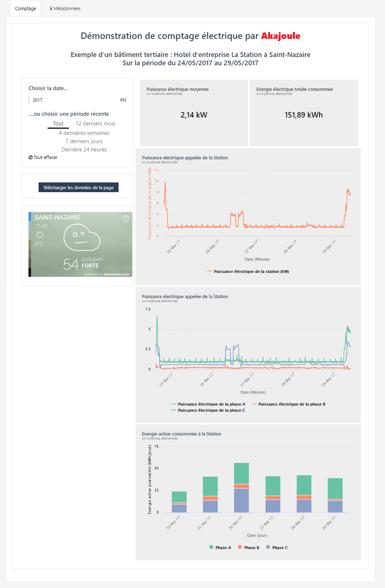Open the plumelabs.com link
The height and width of the screenshot is (588, 385).
[116, 274]
